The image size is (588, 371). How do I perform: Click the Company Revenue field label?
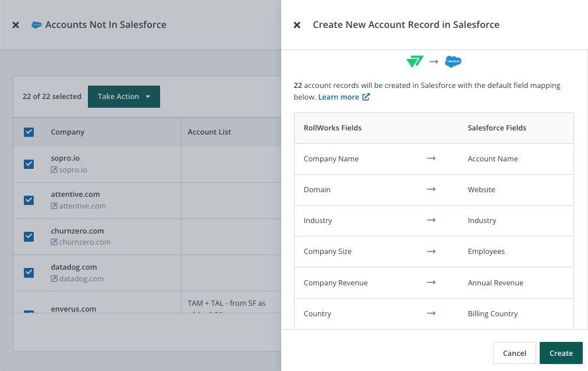pyautogui.click(x=335, y=282)
